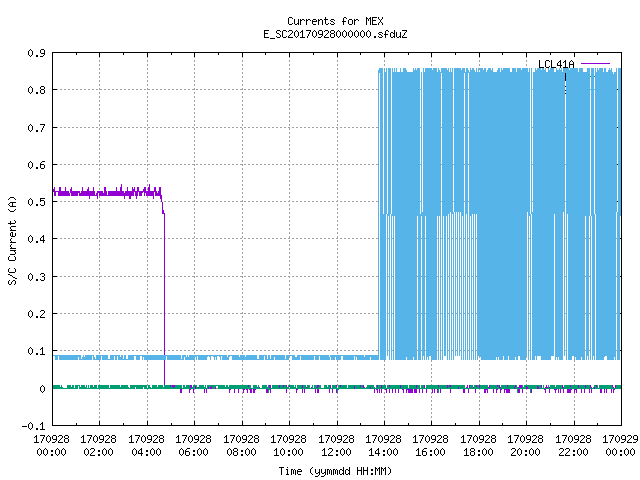Click x-axis tick label 170928 00:00

51,446
